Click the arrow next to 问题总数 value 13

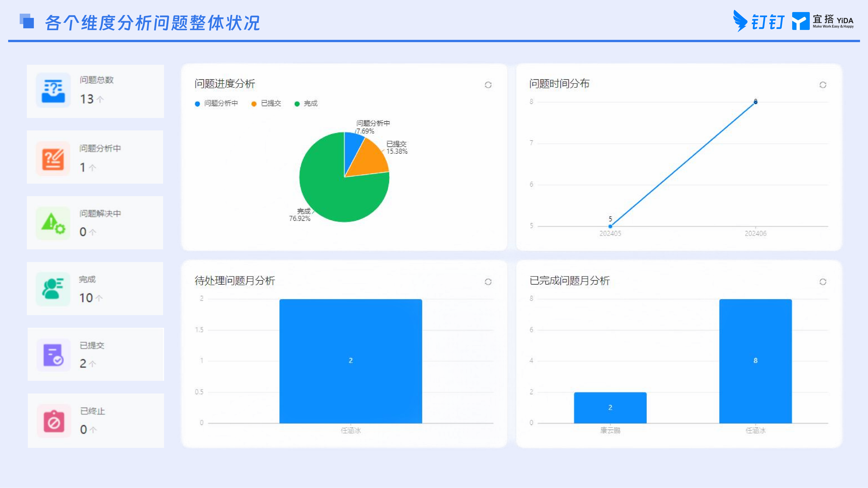point(100,99)
